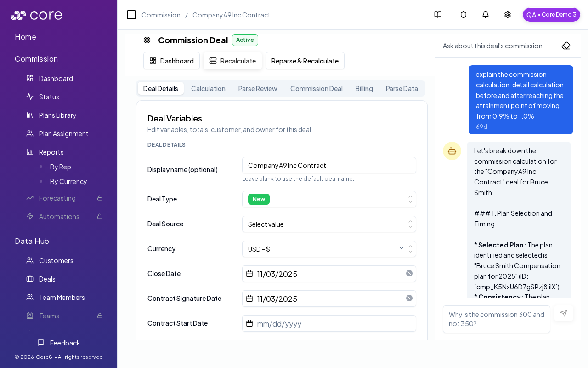The width and height of the screenshot is (588, 368).
Task: Click the shield privacy icon in the header
Action: pos(463,15)
